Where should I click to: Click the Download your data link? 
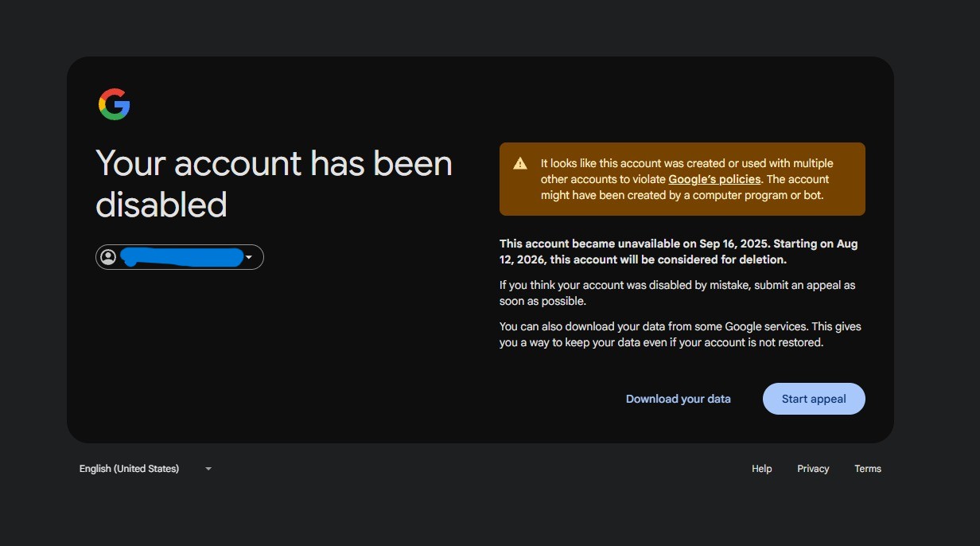[678, 399]
